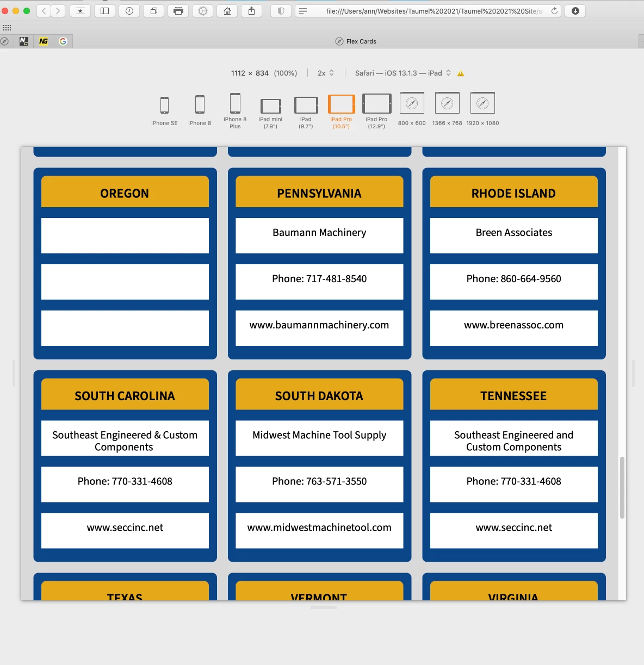The height and width of the screenshot is (665, 644).
Task: Open the Google pinned tab
Action: [x=63, y=41]
